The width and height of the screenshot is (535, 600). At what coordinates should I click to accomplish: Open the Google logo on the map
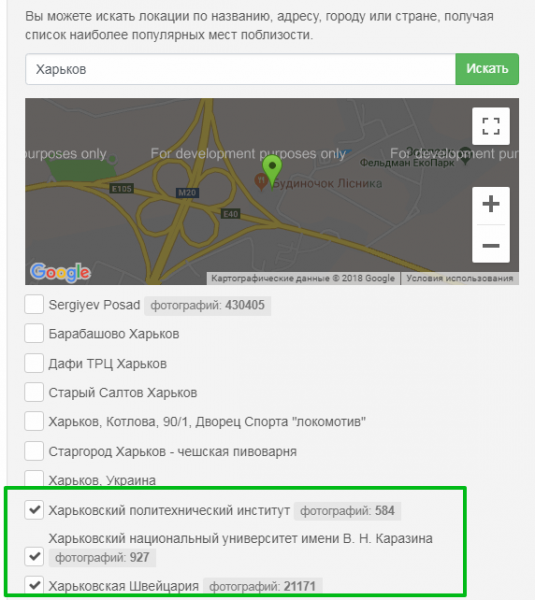(60, 272)
